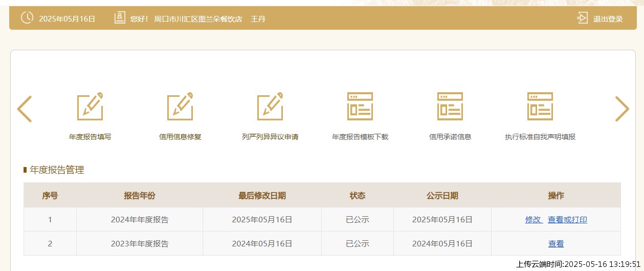Viewport: 644px width, 271px height.
Task: Open 查看或打印 for 2024 report
Action: pos(568,220)
